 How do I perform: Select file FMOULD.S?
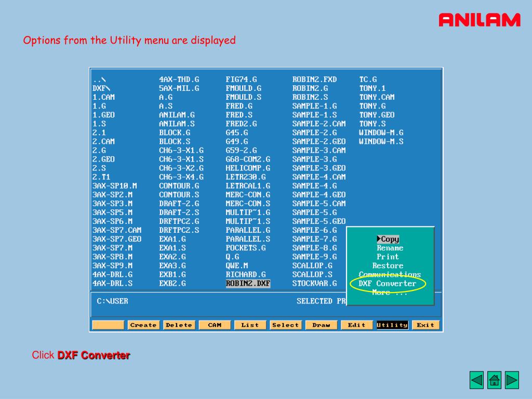click(x=244, y=97)
